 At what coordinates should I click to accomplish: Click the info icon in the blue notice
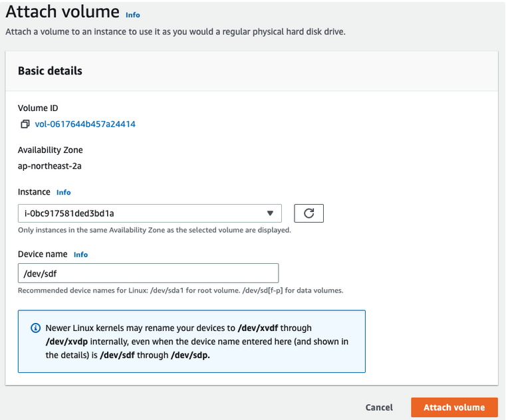coord(35,328)
